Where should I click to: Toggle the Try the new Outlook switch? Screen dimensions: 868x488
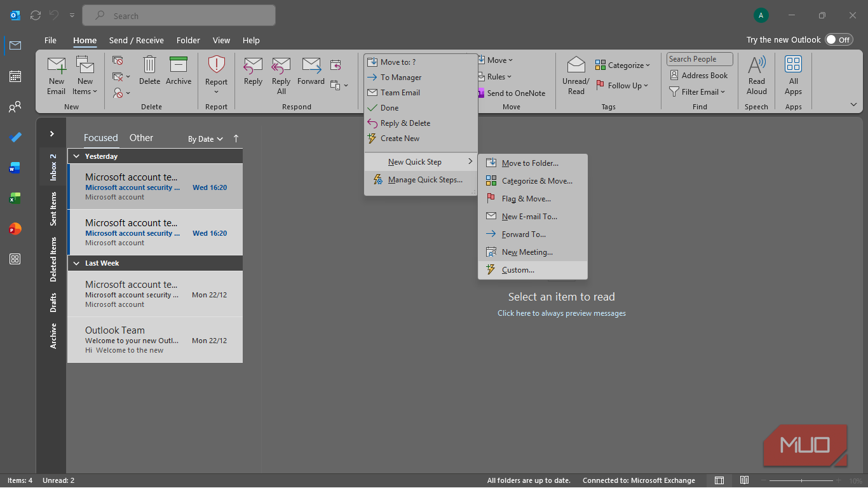point(838,39)
